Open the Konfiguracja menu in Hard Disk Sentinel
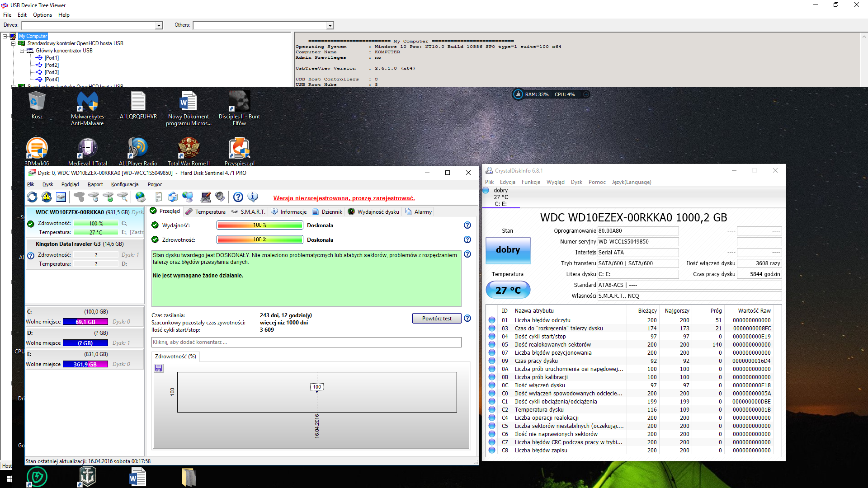Screen dimensions: 868x488 [125, 184]
